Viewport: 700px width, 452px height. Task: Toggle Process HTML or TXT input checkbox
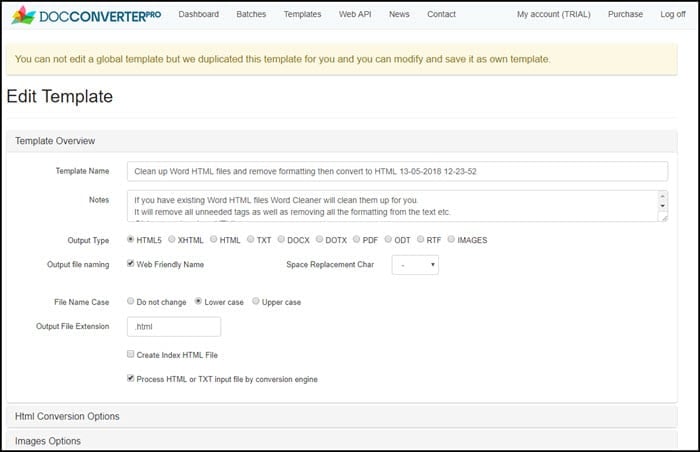130,378
